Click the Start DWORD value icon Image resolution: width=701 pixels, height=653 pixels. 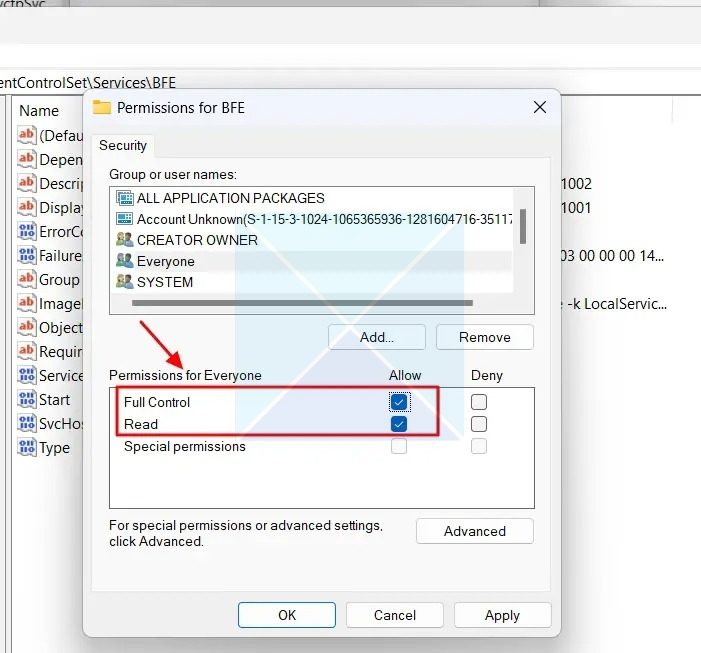27,399
